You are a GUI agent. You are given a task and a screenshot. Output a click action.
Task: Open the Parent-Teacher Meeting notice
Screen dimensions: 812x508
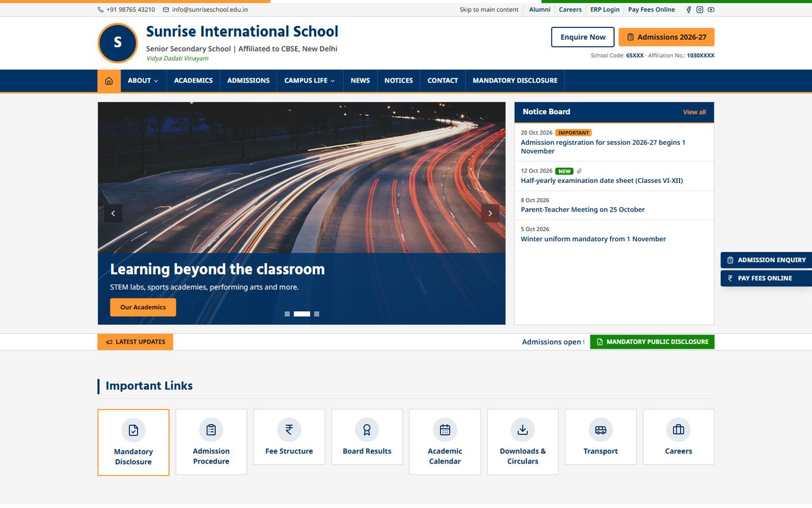point(583,210)
